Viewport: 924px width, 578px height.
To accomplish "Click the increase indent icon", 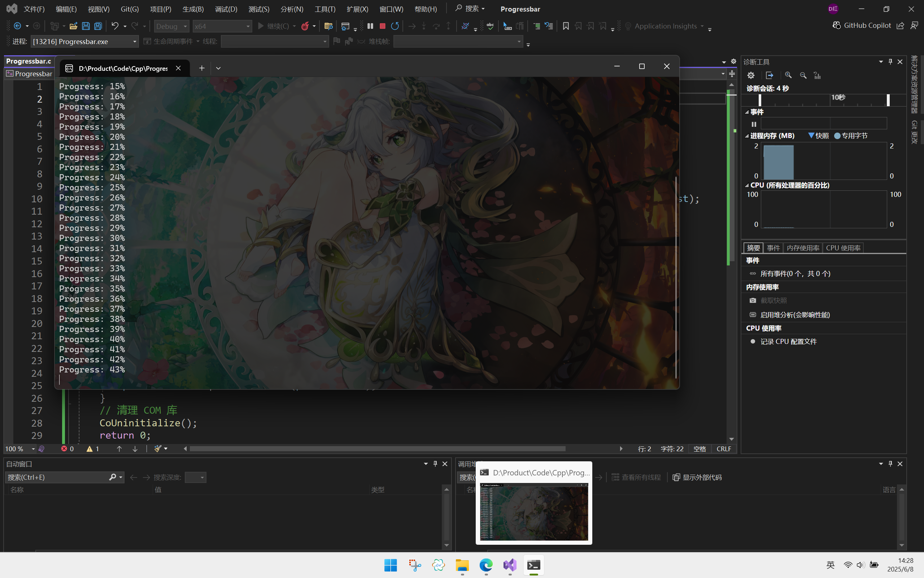I will [536, 26].
